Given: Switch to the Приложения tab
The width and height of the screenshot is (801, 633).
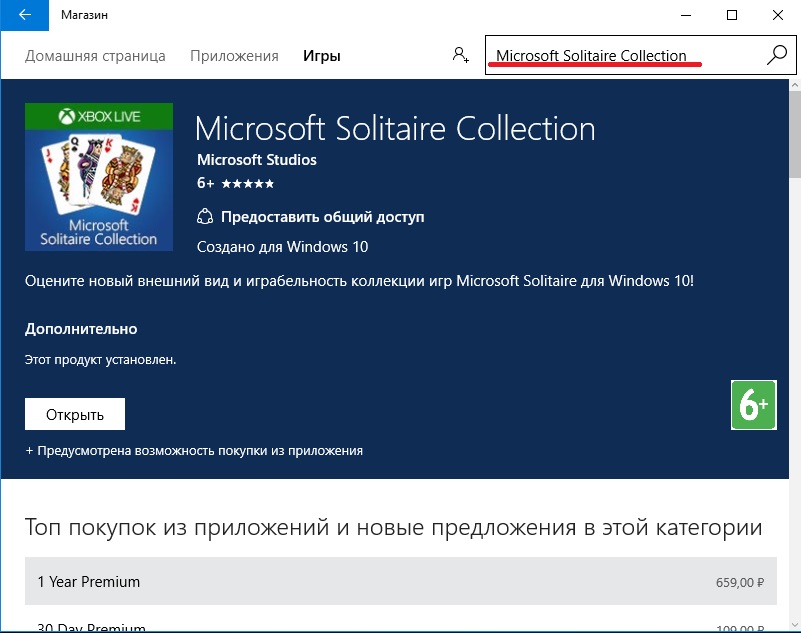Looking at the screenshot, I should 234,56.
